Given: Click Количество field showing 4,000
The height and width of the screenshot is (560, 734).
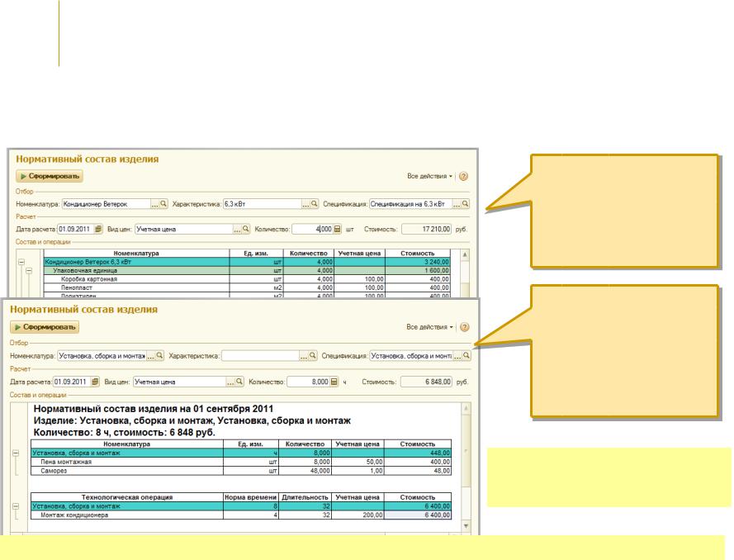Looking at the screenshot, I should (x=312, y=230).
